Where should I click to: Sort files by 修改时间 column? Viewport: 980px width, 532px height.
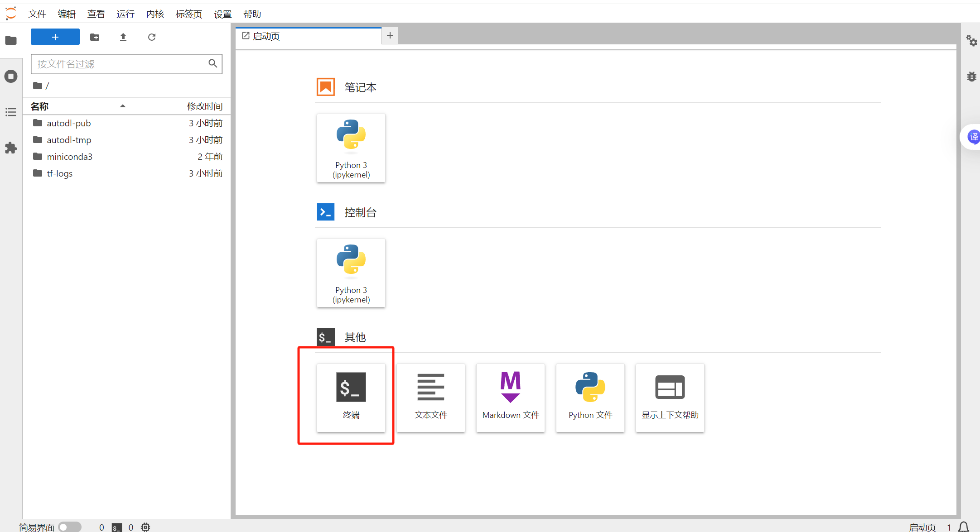[204, 106]
